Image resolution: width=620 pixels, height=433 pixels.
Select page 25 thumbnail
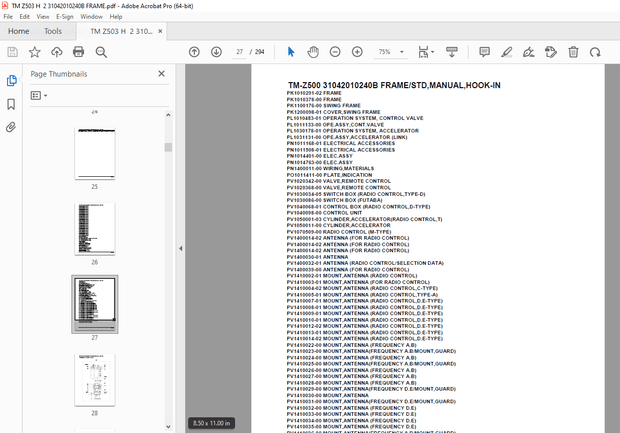[x=95, y=154]
